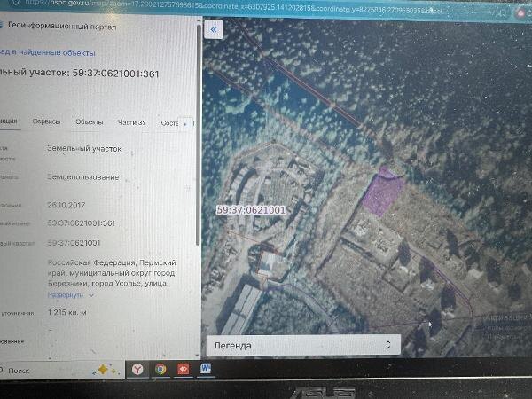Click the Геоинформационный портал header
The width and height of the screenshot is (532, 399).
click(x=62, y=26)
